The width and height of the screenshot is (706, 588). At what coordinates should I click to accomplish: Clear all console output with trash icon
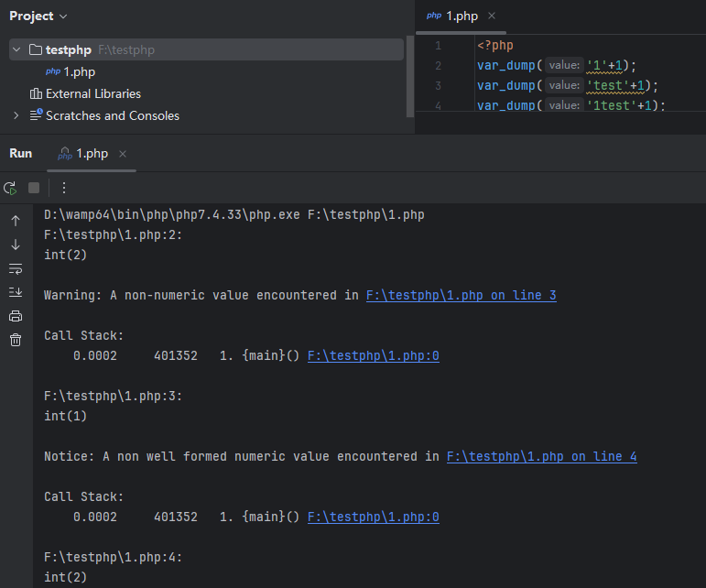click(16, 340)
